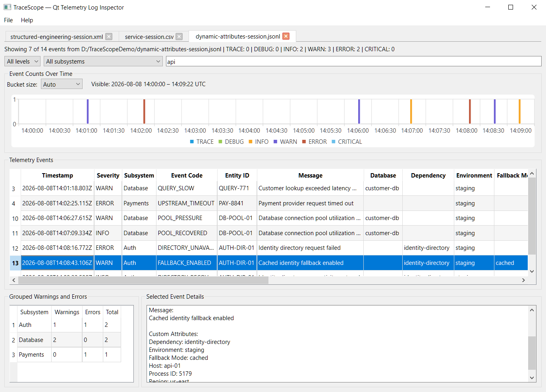Click the INFO legend entry

click(258, 142)
